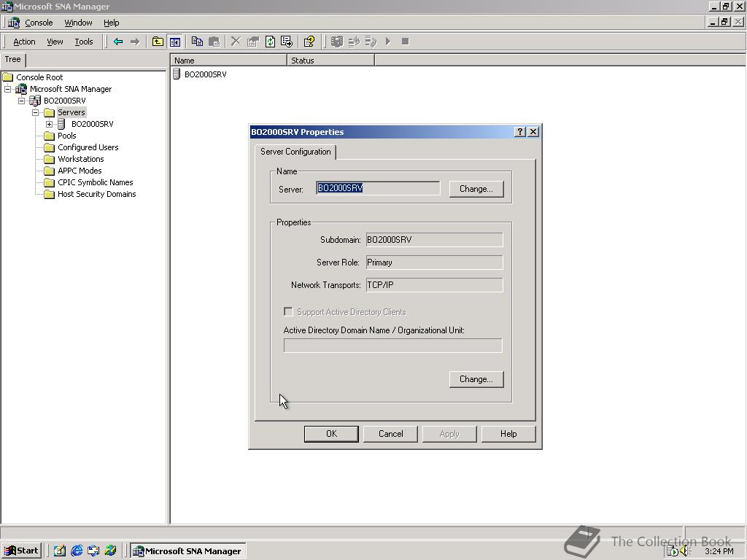Open the Help menu

[x=112, y=23]
